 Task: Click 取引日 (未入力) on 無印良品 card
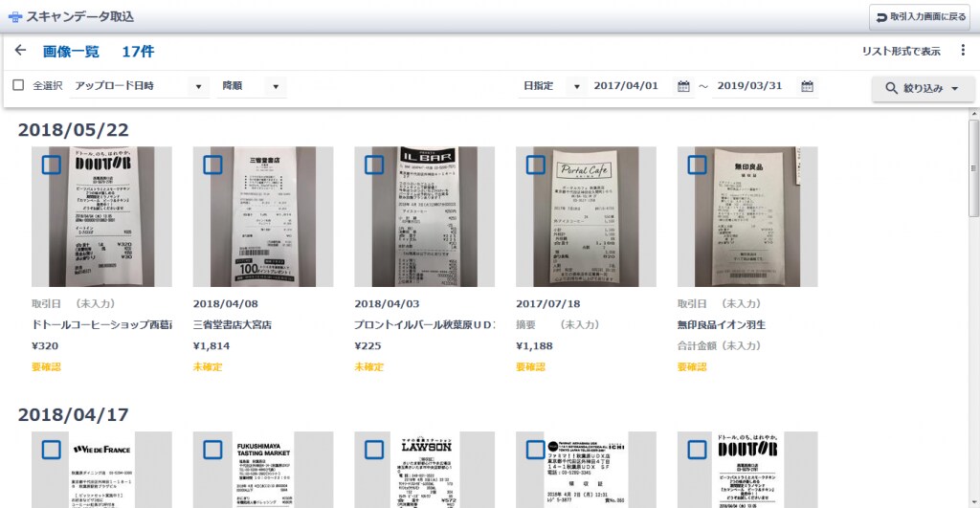(x=720, y=303)
